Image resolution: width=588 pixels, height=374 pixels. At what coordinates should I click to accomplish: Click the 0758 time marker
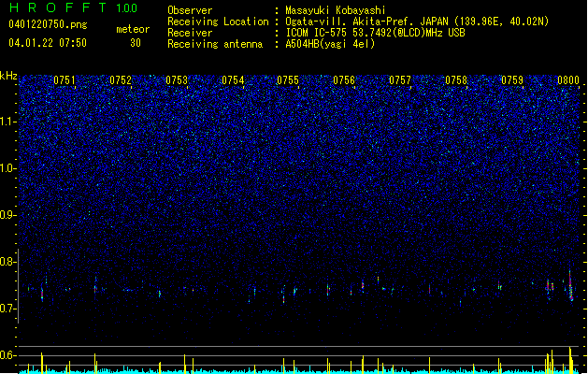[x=456, y=80]
